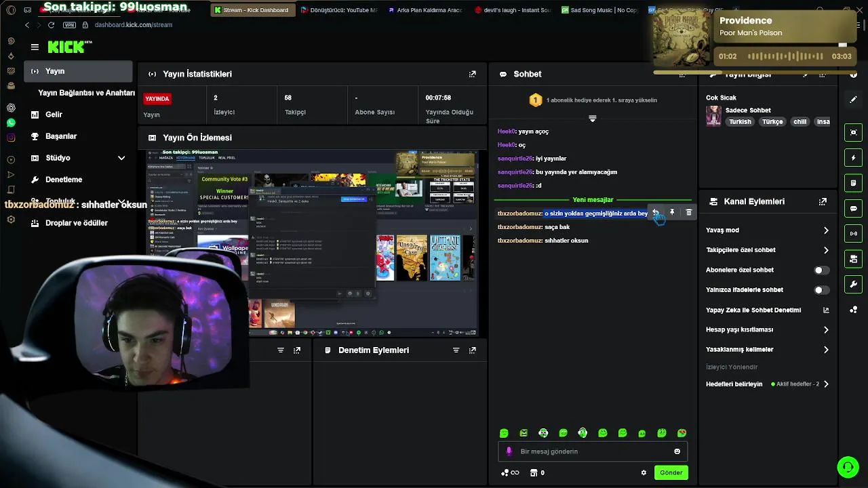
Task: Click the wrench moderation icon in right toolbar
Action: tap(853, 284)
